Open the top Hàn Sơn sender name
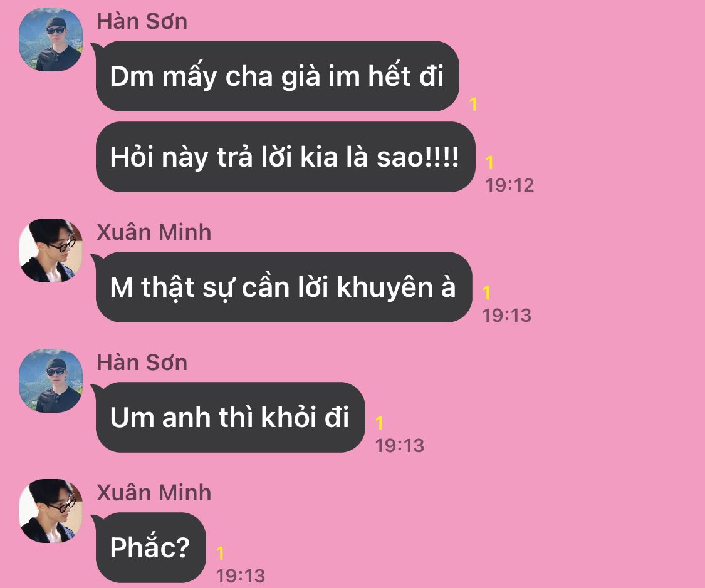This screenshot has width=705, height=588. click(142, 21)
